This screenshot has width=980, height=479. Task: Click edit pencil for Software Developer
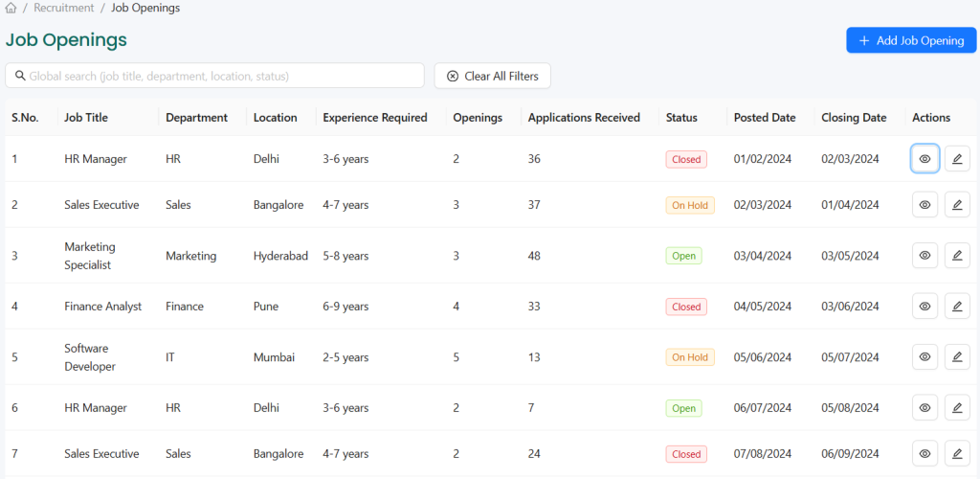[x=957, y=357]
